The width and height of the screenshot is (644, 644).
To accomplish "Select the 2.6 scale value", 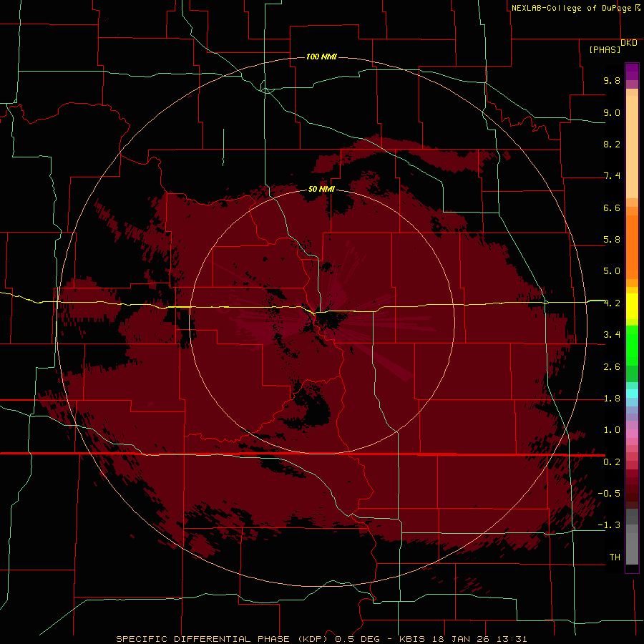I will point(612,367).
